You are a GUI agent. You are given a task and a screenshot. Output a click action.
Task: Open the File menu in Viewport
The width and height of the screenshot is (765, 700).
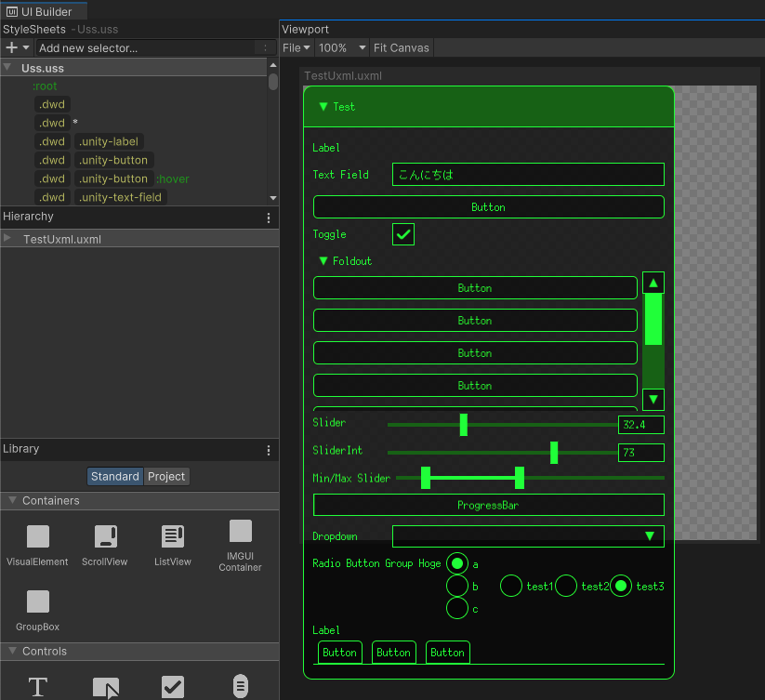coord(296,47)
